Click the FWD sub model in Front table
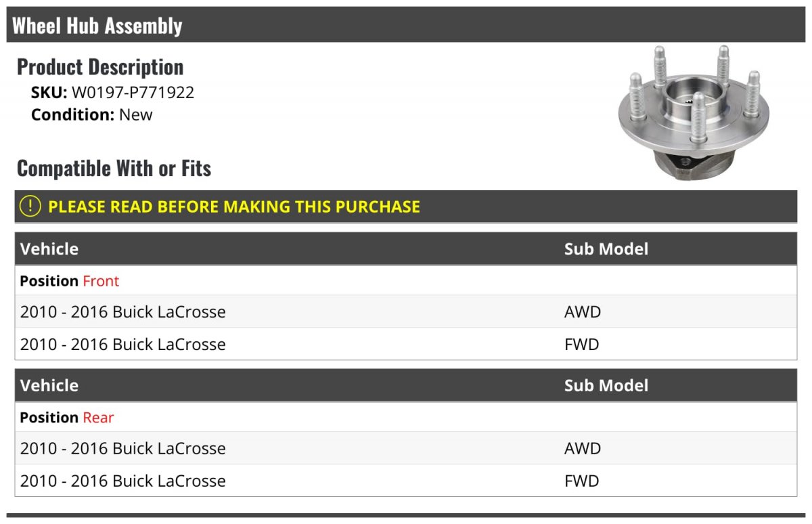 point(582,345)
